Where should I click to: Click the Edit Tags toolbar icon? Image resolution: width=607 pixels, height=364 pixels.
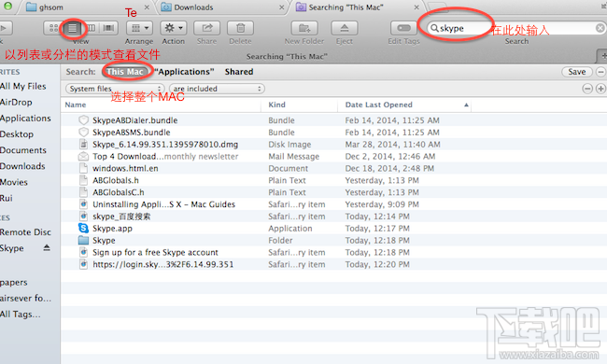pyautogui.click(x=403, y=28)
